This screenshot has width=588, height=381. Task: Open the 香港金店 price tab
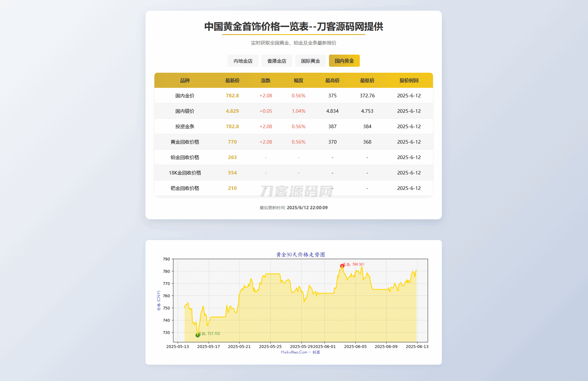tap(277, 61)
